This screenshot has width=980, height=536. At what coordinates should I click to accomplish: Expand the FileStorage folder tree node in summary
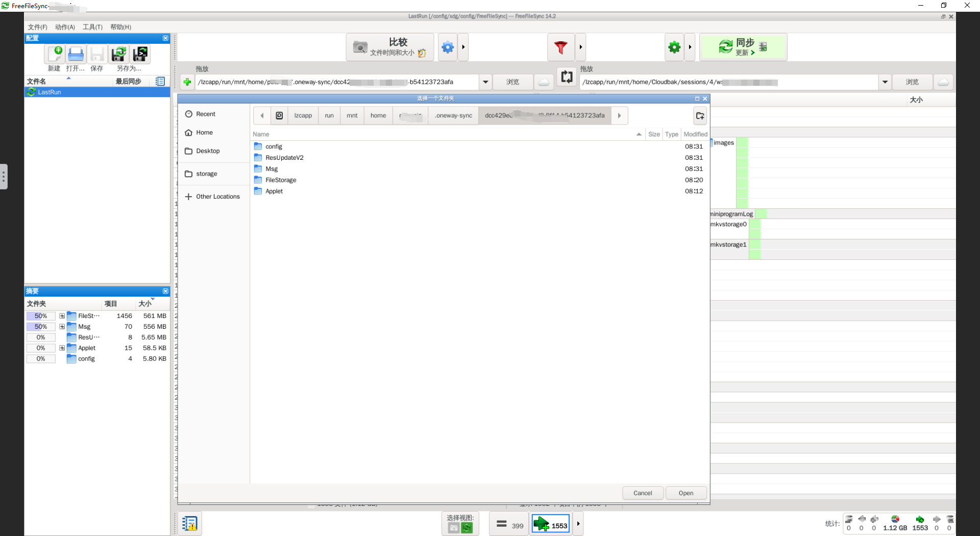click(x=62, y=316)
